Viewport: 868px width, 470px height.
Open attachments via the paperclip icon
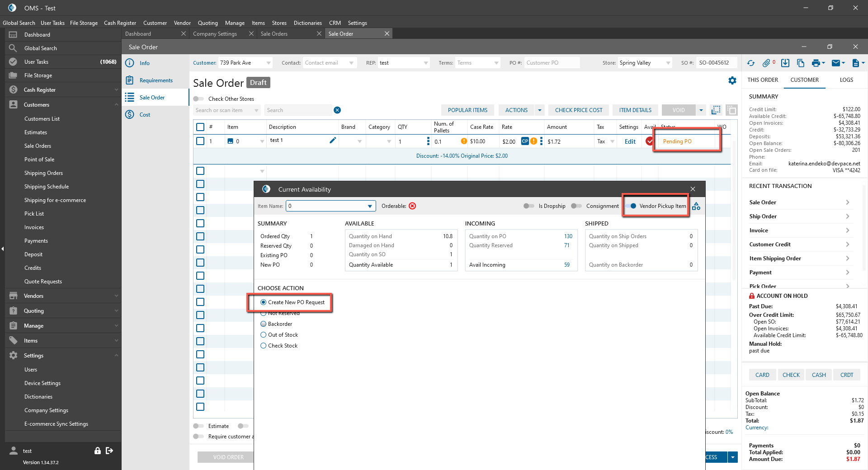coord(766,63)
